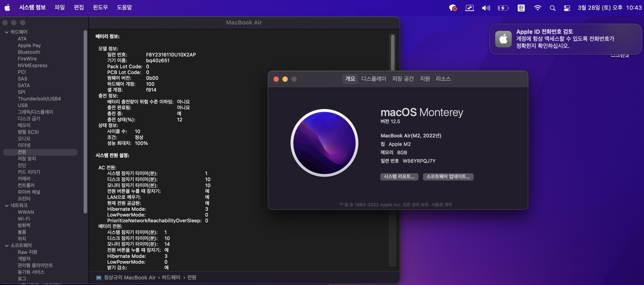Click the 시스템 리포트... button
The image size is (644, 285).
tap(399, 177)
